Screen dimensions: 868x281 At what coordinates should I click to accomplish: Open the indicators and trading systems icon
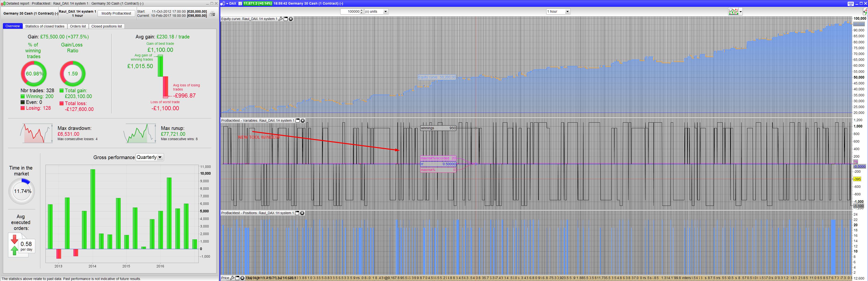pos(733,11)
